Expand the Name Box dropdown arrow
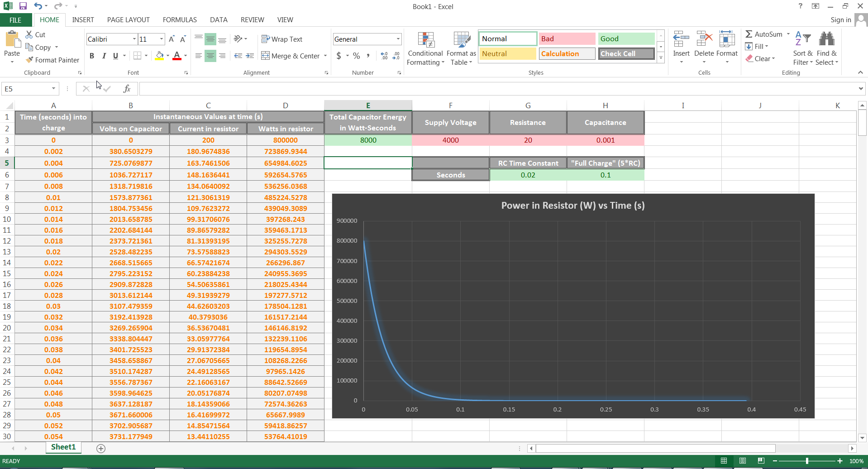This screenshot has width=868, height=469. point(53,89)
